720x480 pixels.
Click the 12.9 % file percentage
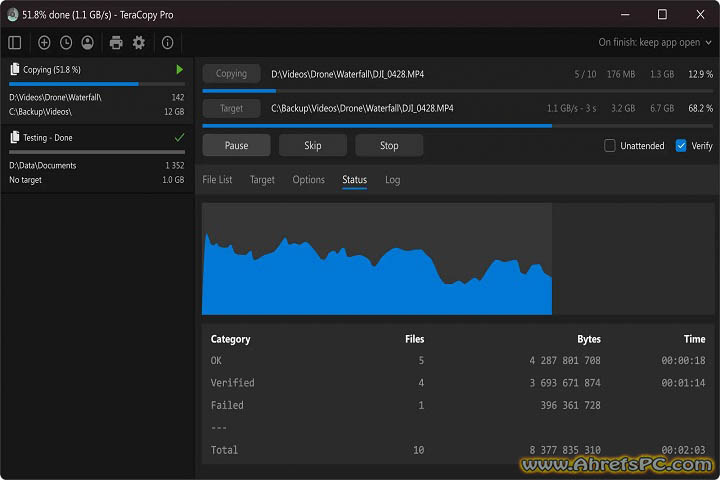tap(700, 74)
